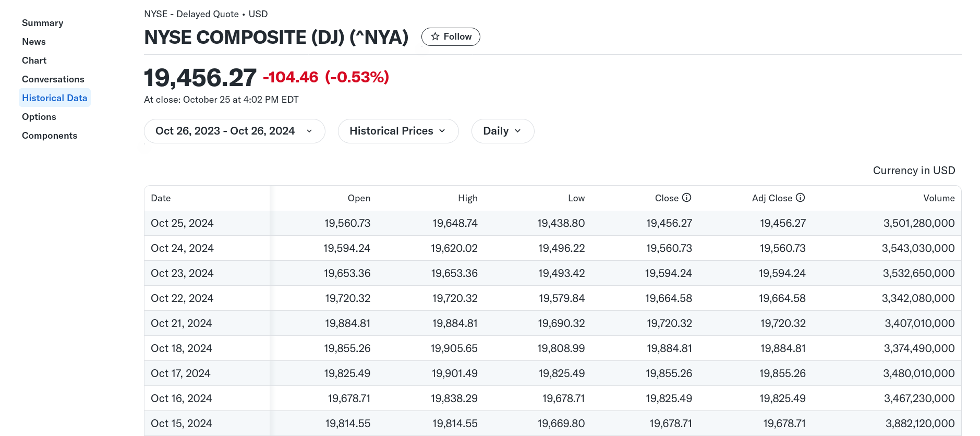Screen dimensions: 980x436
Task: View the Options page
Action: pyautogui.click(x=39, y=117)
